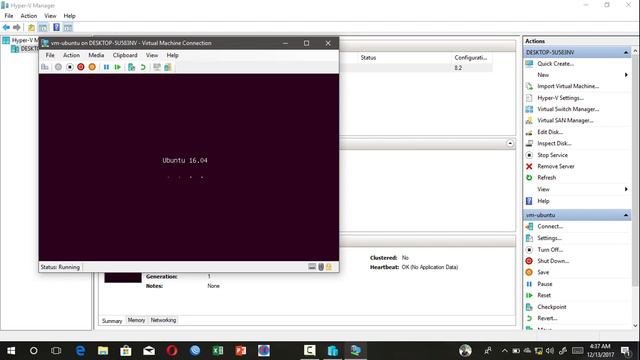Viewport: 640px width, 360px height.
Task: Send Ctrl+Alt+Del via VM toolbar icon
Action: [x=45, y=67]
